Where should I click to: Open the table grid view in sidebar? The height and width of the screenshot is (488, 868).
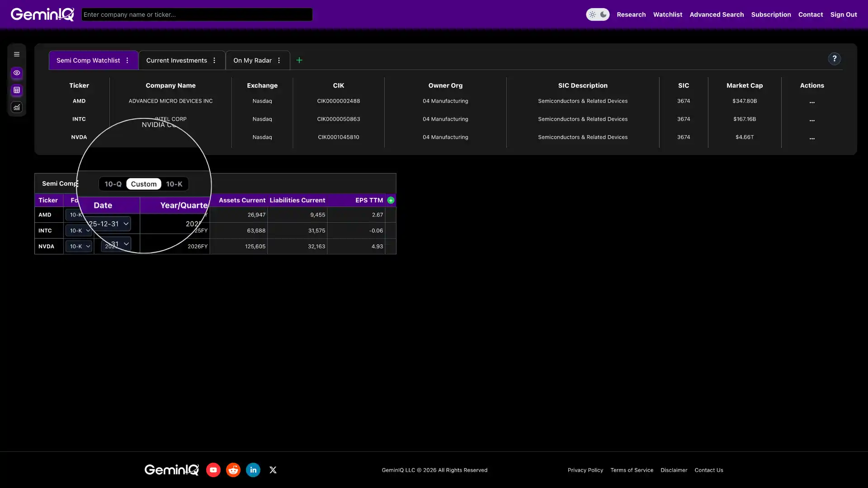[x=17, y=90]
